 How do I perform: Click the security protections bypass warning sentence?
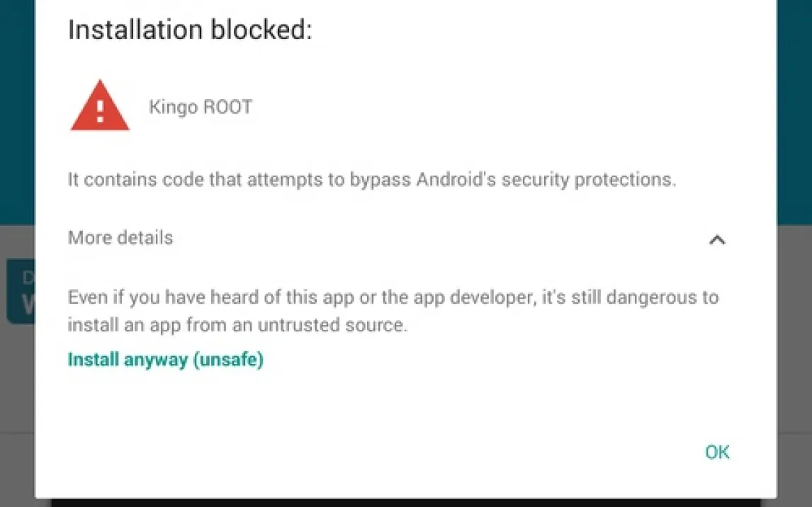372,179
